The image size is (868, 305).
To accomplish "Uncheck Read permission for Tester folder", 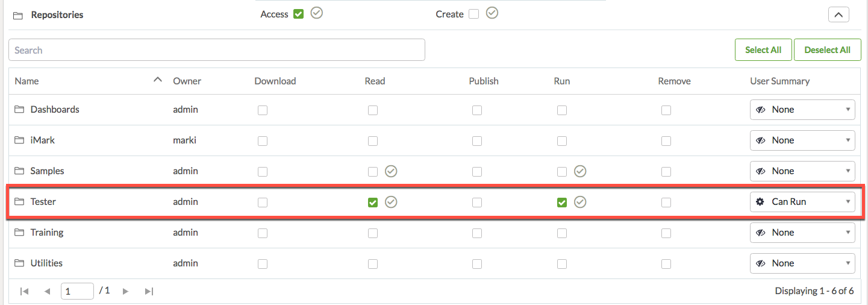I will [373, 202].
